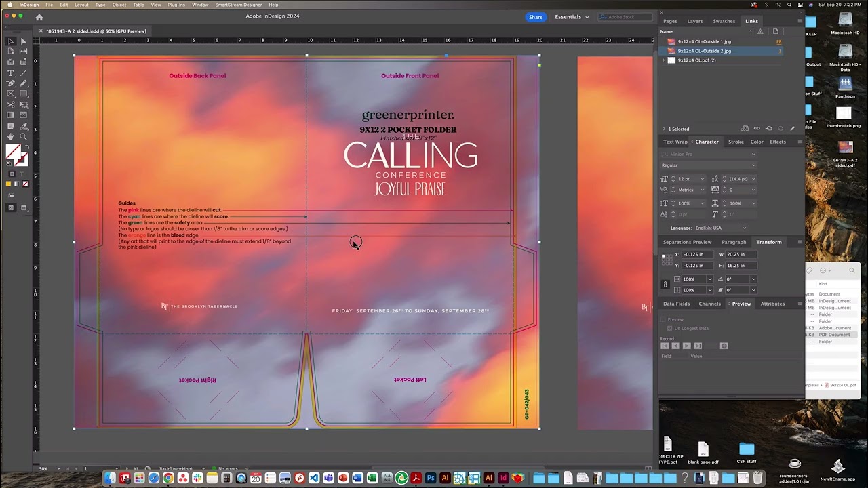Click the Share button
This screenshot has width=868, height=488.
pyautogui.click(x=536, y=17)
